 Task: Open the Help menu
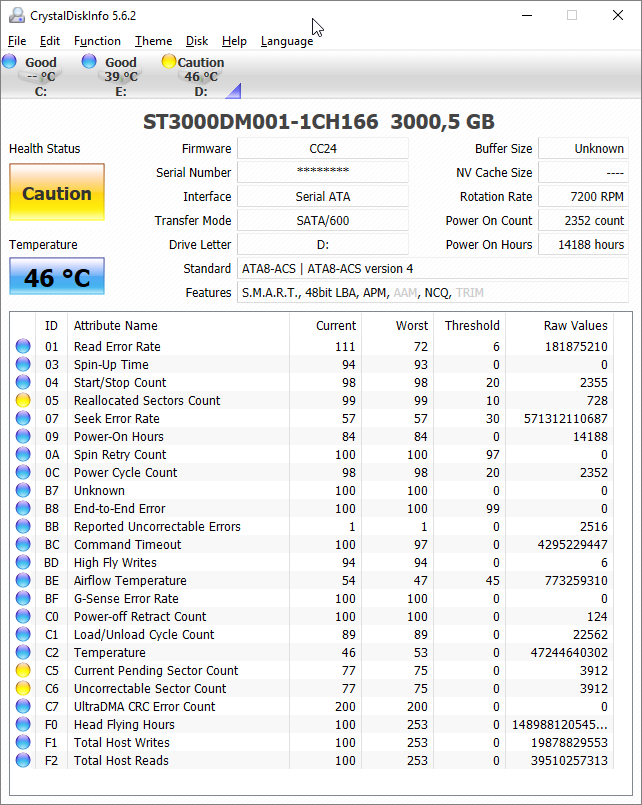(234, 41)
